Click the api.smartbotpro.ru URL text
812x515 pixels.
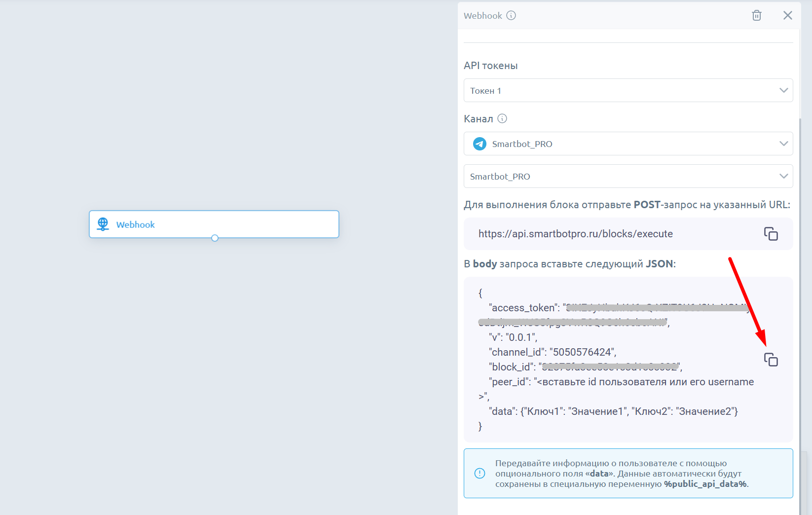click(x=575, y=234)
